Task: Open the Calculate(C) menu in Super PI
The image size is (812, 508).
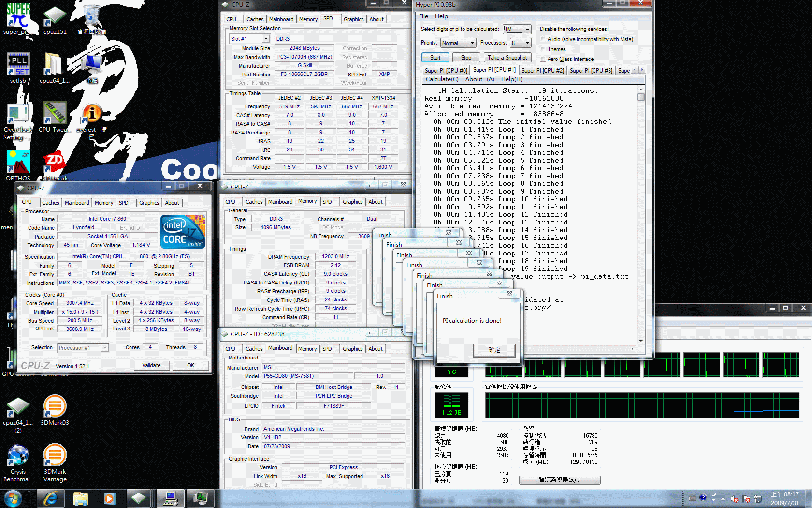Action: click(x=442, y=79)
